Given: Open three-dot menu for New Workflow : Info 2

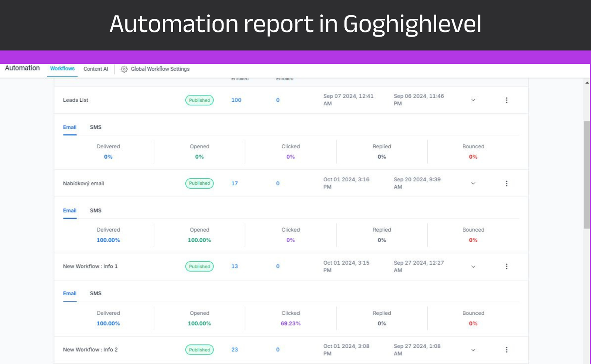Looking at the screenshot, I should click(x=506, y=350).
